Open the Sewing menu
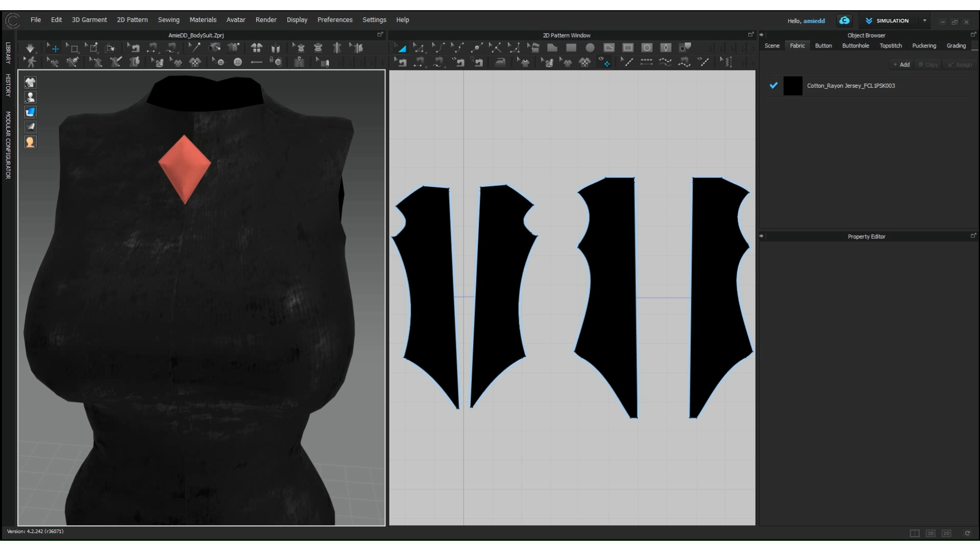The height and width of the screenshot is (551, 980). point(168,20)
